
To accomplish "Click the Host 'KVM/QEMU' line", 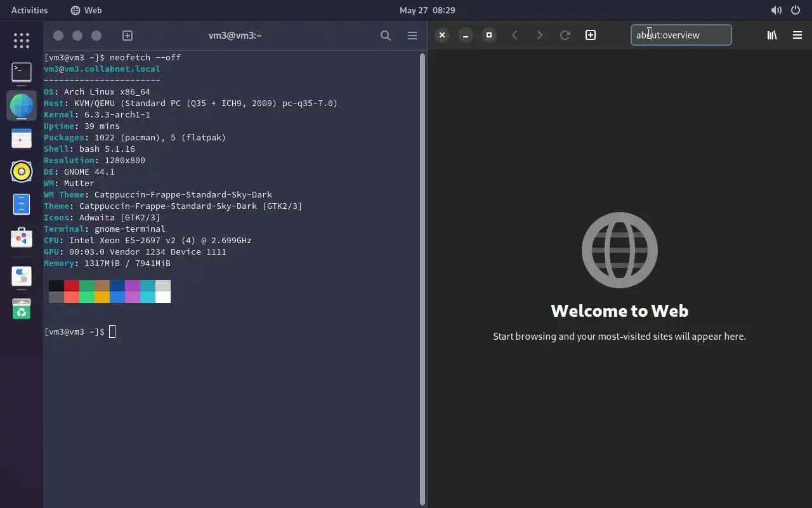I will tap(191, 103).
